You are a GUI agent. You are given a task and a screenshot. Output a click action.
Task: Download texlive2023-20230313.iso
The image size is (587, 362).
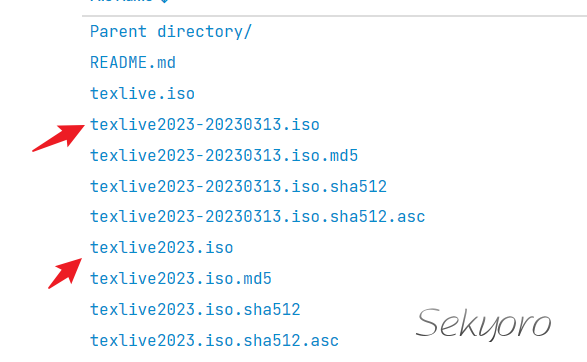point(205,125)
